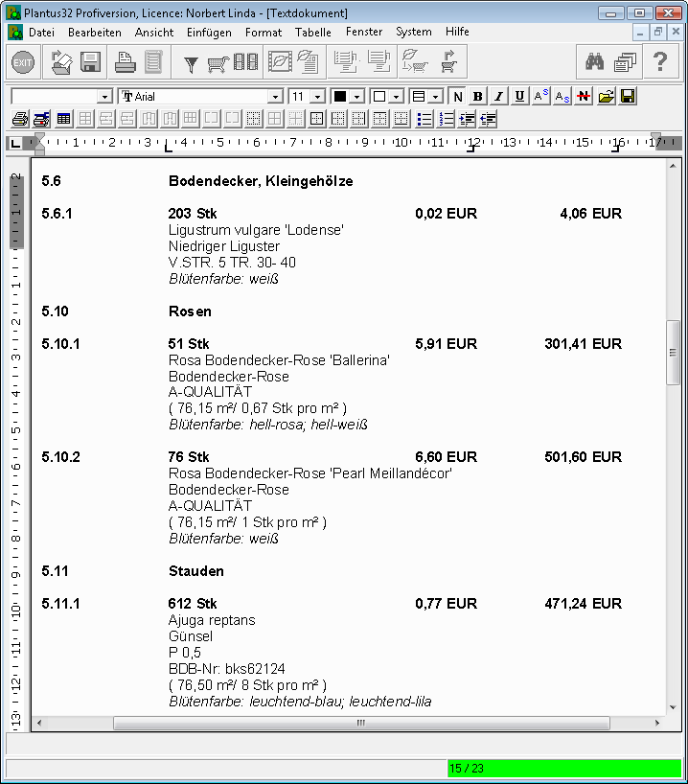This screenshot has width=688, height=784.
Task: Open the font size dropdown showing 11
Action: click(x=318, y=97)
